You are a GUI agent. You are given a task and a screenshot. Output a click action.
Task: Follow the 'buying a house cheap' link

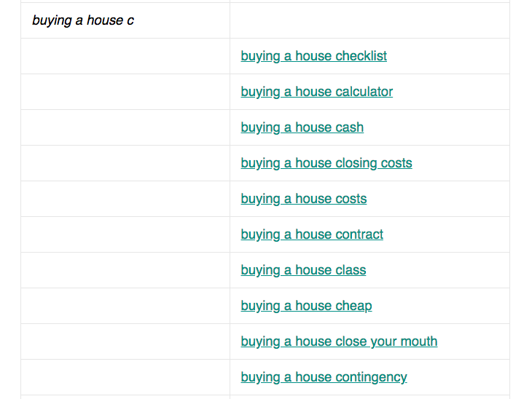point(306,306)
